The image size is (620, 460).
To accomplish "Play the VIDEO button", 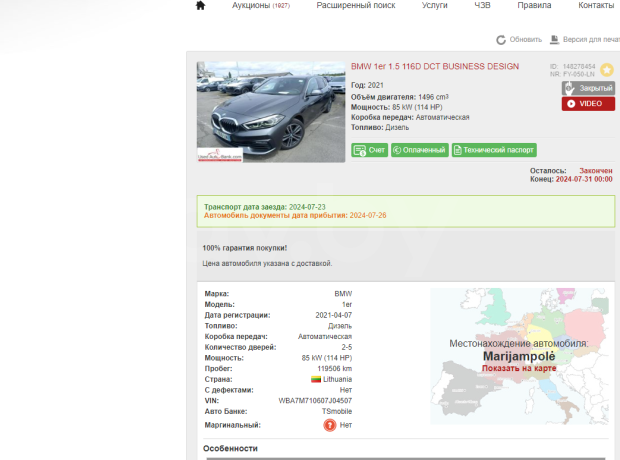I will point(588,104).
